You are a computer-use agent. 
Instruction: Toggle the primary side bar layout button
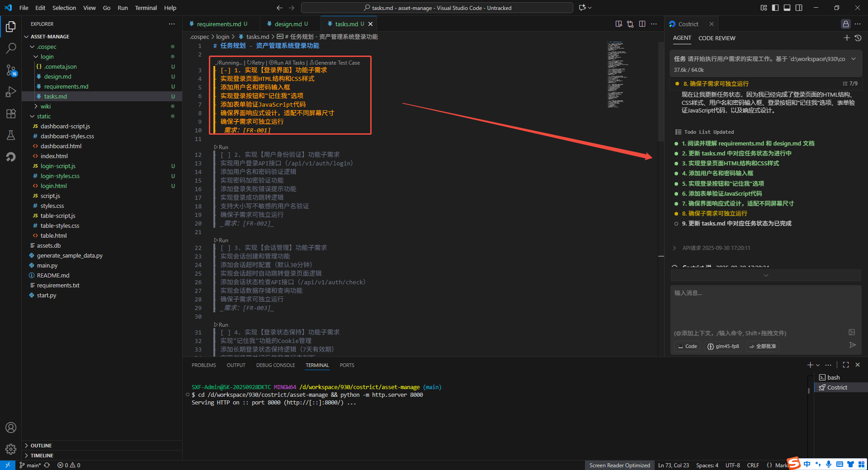[x=775, y=8]
